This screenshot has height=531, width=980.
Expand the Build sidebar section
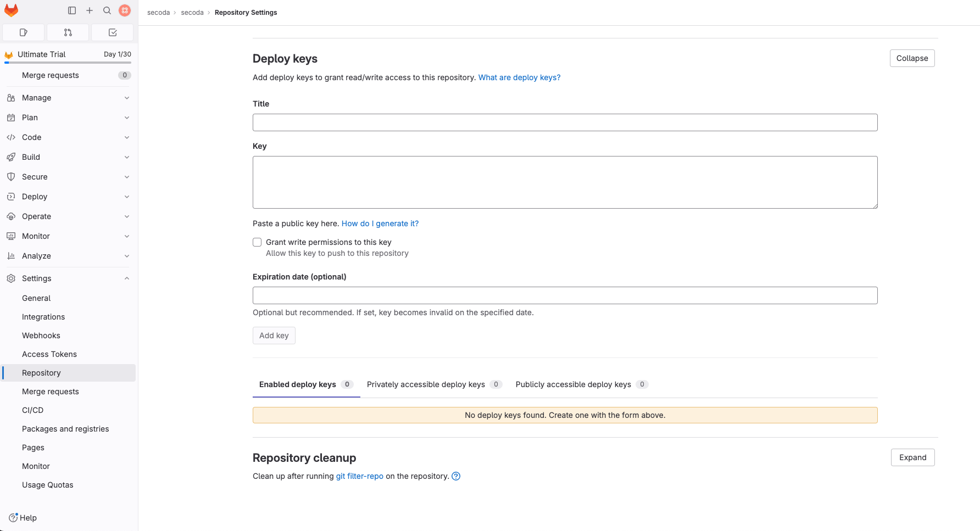68,157
